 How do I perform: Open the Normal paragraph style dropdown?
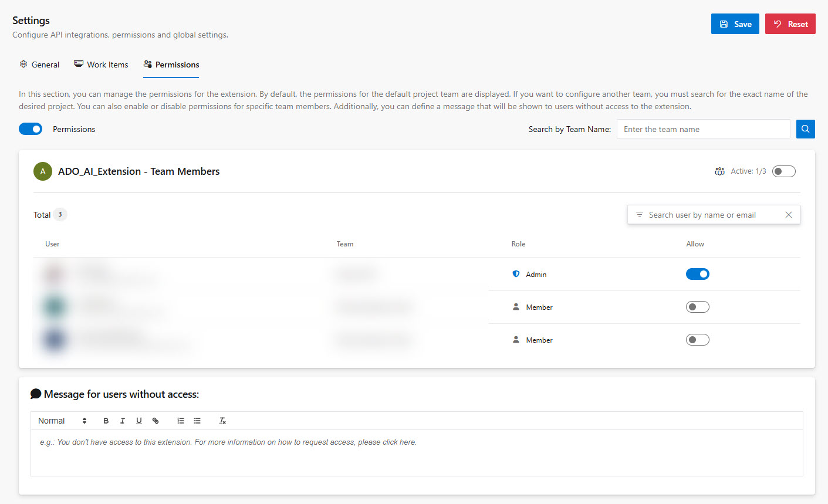pyautogui.click(x=60, y=420)
